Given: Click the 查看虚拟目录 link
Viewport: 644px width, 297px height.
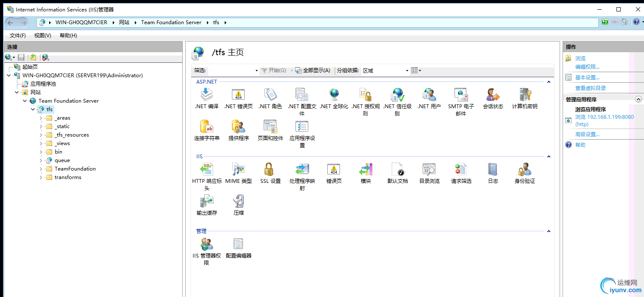Looking at the screenshot, I should coord(591,88).
